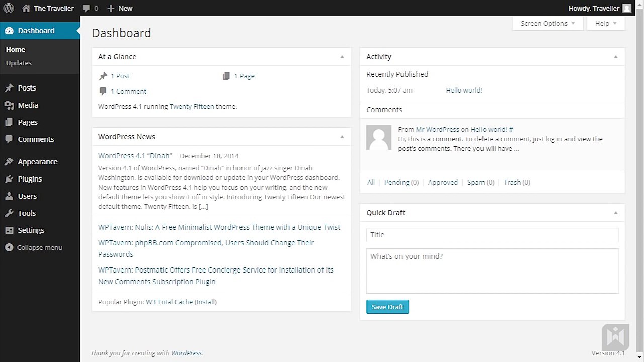This screenshot has height=362, width=644.
Task: Open the Twenty Fifteen theme link
Action: 192,106
